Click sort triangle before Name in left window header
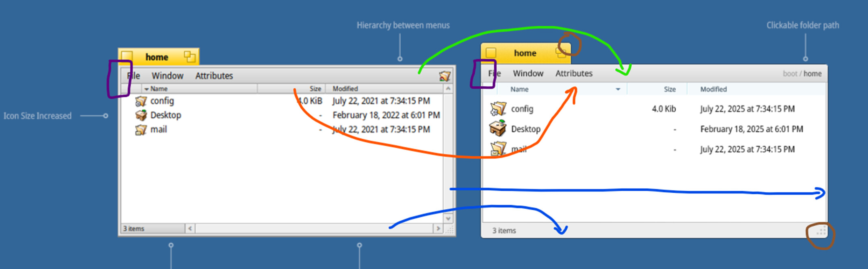Viewport: 868px width, 269px height. 146,89
